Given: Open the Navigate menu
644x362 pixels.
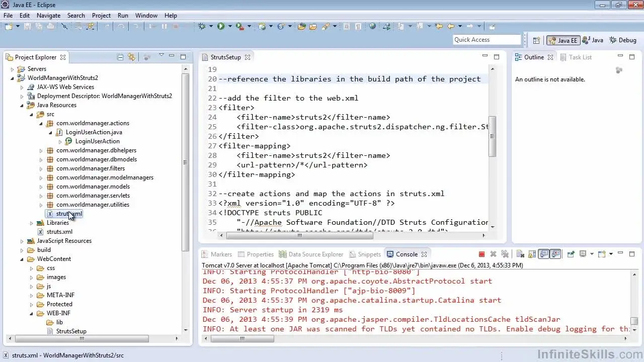Looking at the screenshot, I should tap(48, 16).
